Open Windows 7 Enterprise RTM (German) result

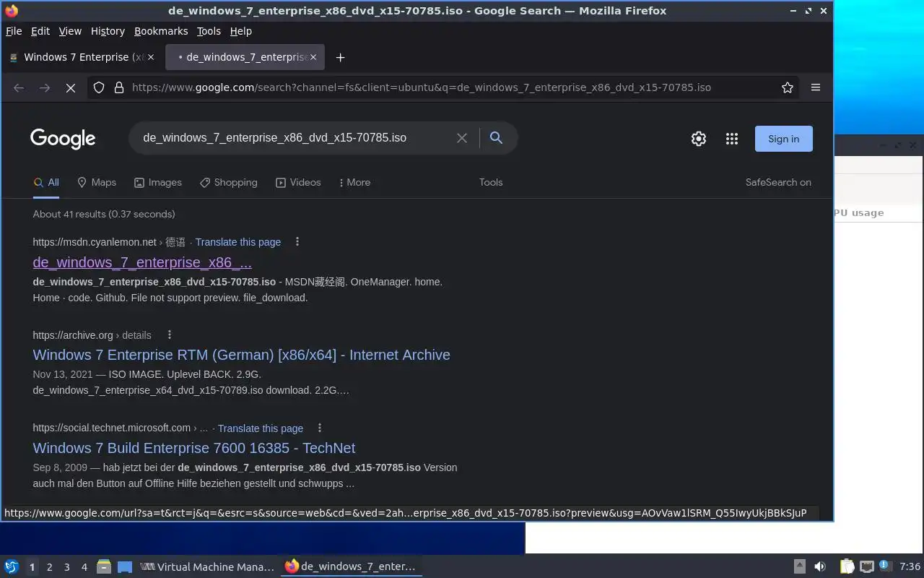tap(241, 355)
